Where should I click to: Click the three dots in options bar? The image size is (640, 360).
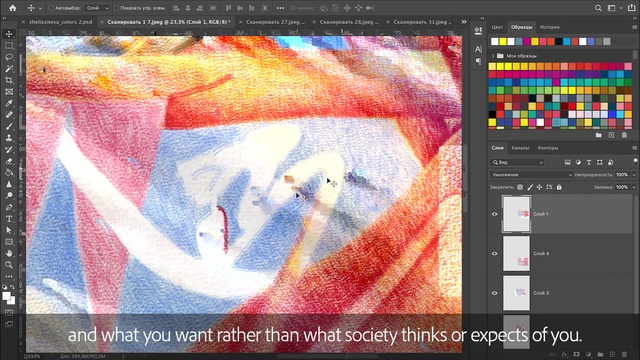click(280, 8)
